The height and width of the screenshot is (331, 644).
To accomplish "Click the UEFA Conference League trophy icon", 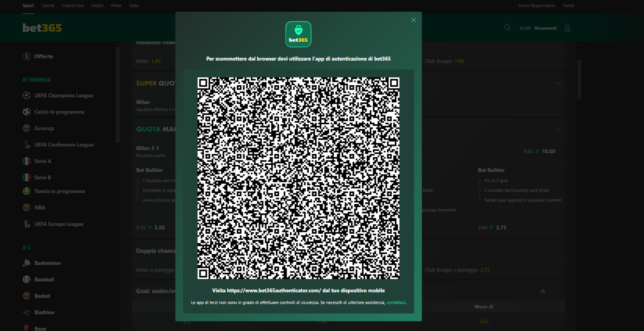I will (27, 145).
